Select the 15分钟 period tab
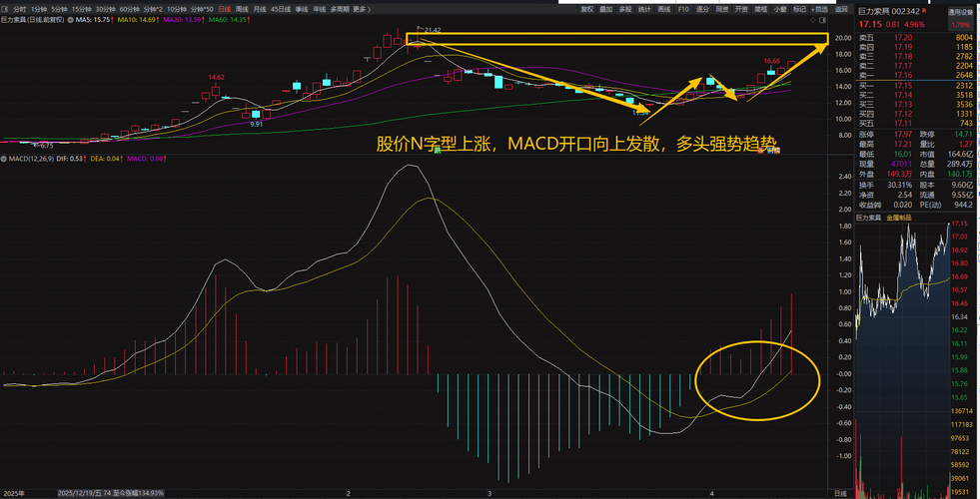The image size is (980, 499). point(81,9)
